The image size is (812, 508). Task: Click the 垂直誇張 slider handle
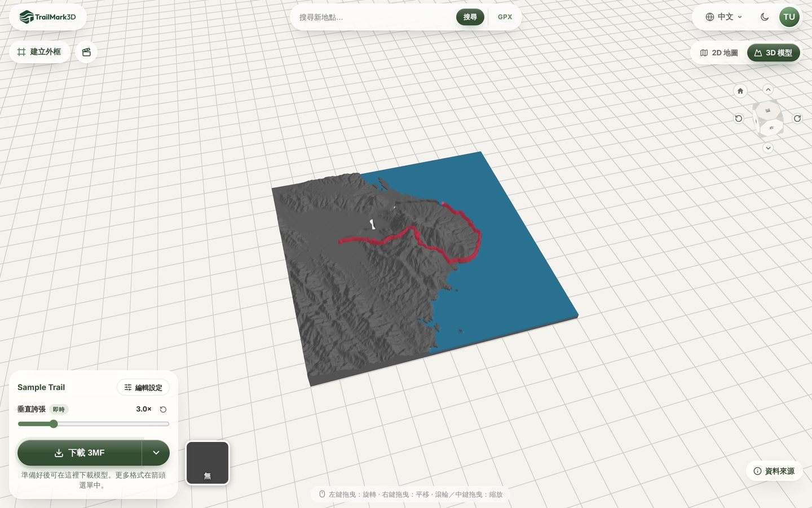click(x=54, y=424)
